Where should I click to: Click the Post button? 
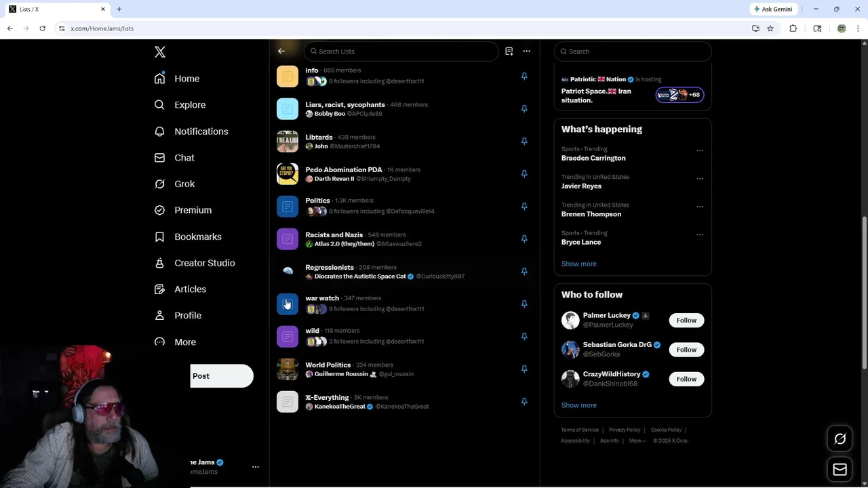(x=222, y=376)
